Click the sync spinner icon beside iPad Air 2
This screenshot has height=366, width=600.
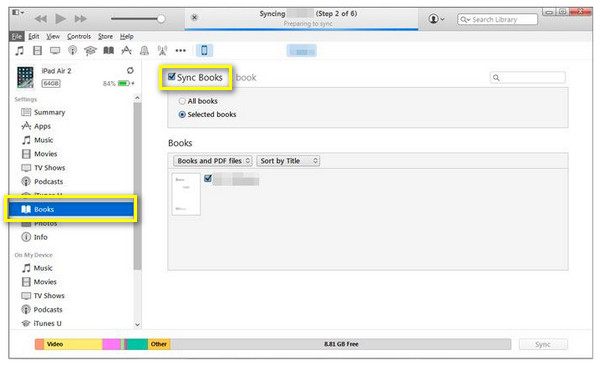(x=130, y=70)
